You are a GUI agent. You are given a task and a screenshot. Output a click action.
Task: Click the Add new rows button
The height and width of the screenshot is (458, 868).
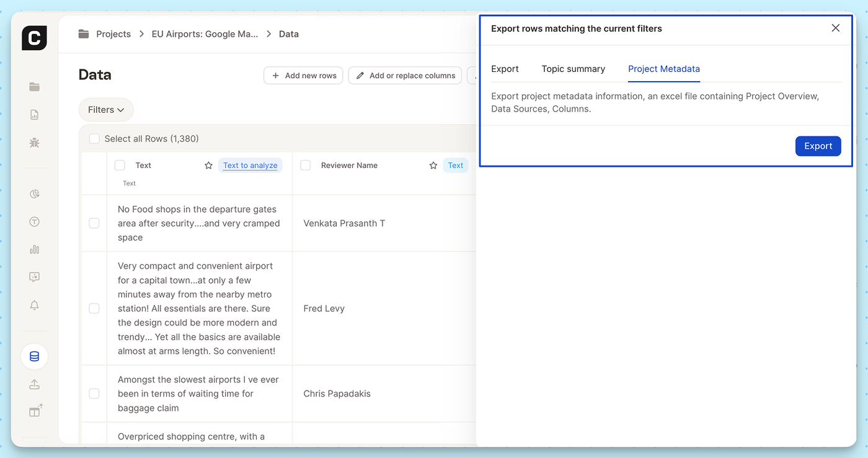(x=303, y=76)
